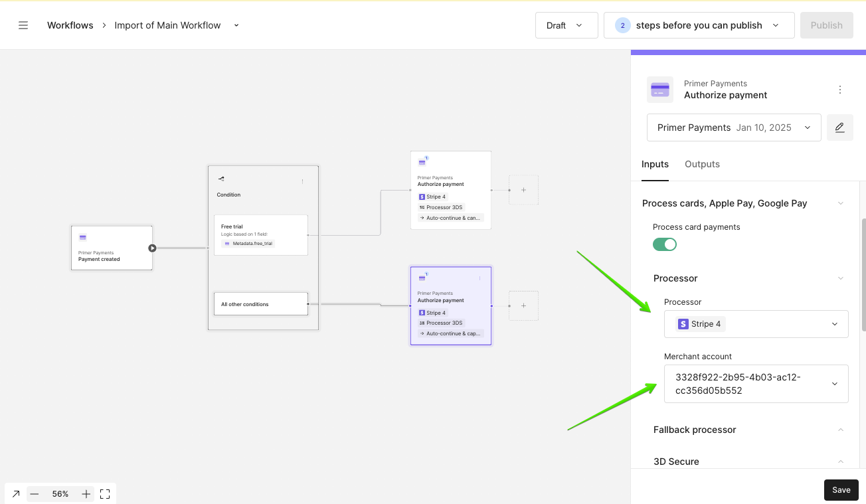The width and height of the screenshot is (866, 504).
Task: Select the Payment created trigger node
Action: [112, 248]
